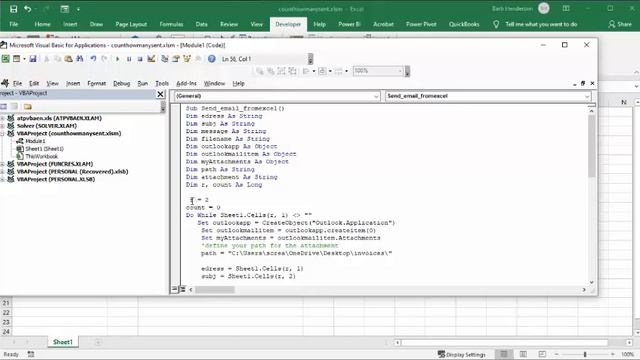
Task: Open the Send_email_fromexcel procedure dropdown
Action: [587, 96]
